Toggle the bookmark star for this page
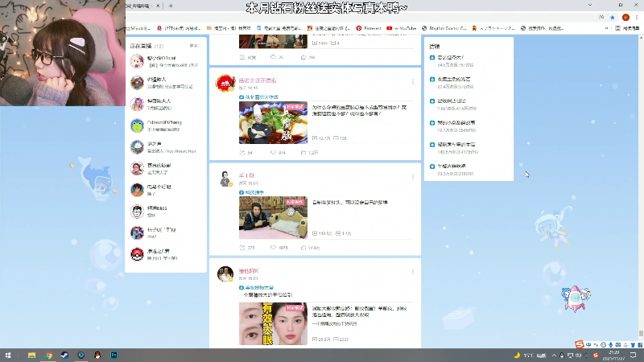 [613, 17]
